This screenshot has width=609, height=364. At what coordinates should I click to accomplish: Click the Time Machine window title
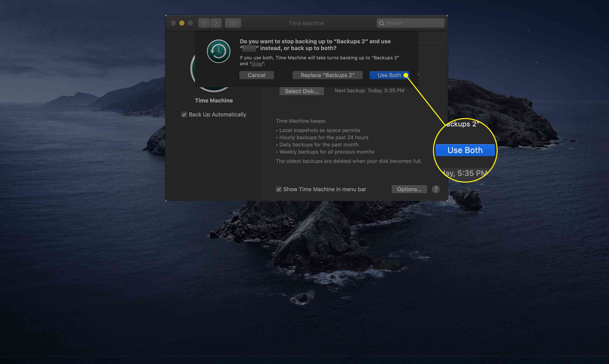click(x=306, y=23)
